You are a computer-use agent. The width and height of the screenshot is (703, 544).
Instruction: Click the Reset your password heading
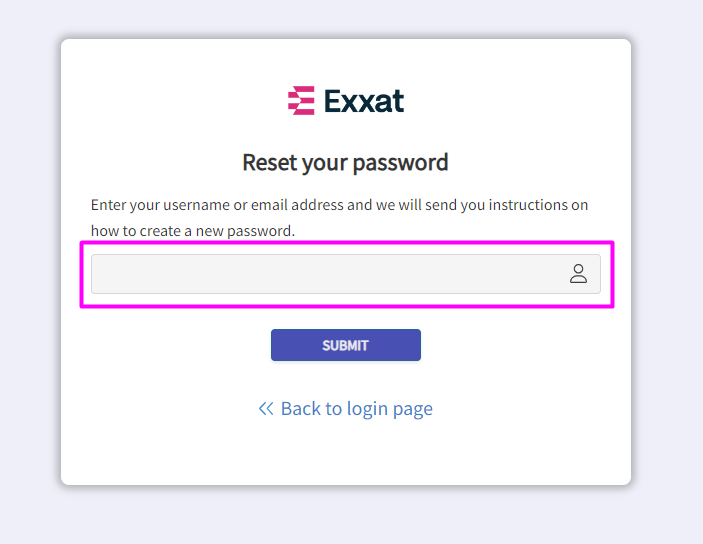tap(345, 162)
